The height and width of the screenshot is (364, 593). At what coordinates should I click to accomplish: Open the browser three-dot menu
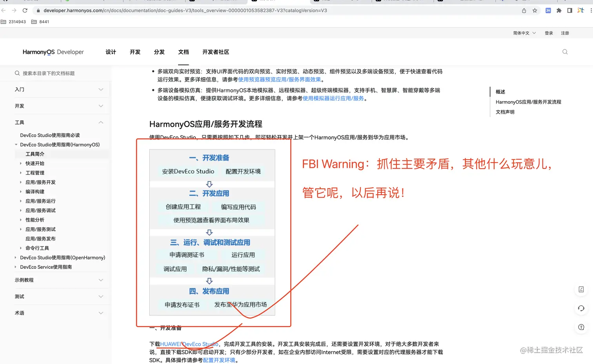(591, 11)
